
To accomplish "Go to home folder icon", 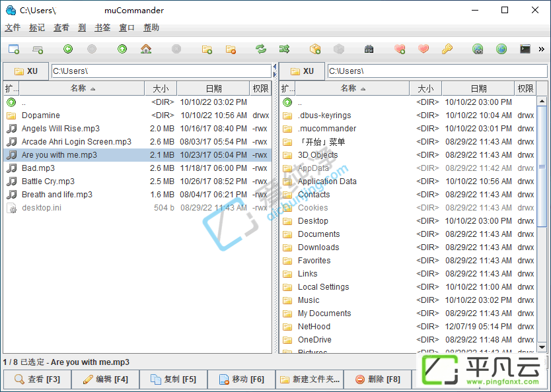I will pos(146,49).
